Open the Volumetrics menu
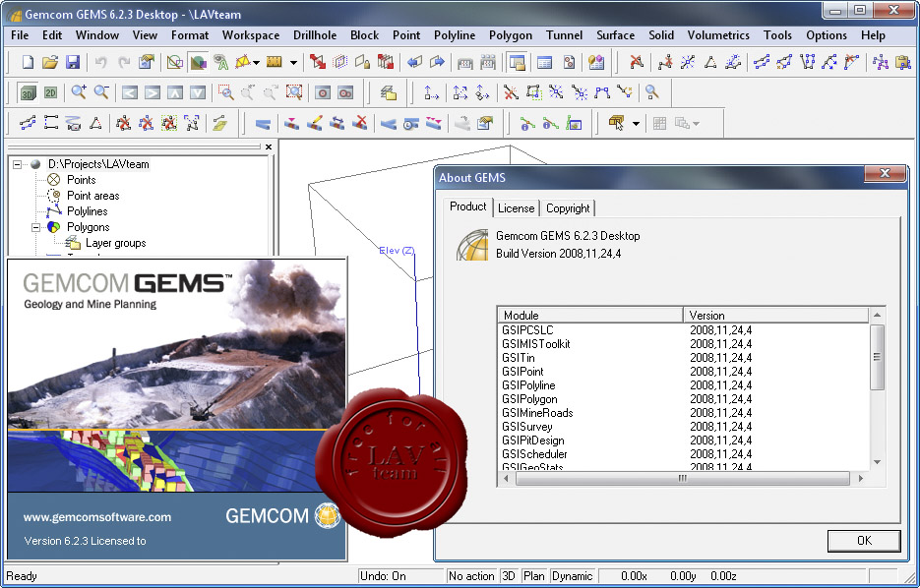This screenshot has height=588, width=920. click(x=718, y=35)
